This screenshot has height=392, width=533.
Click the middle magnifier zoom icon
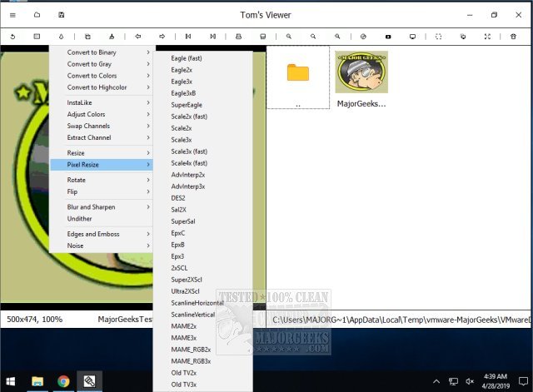(x=313, y=36)
